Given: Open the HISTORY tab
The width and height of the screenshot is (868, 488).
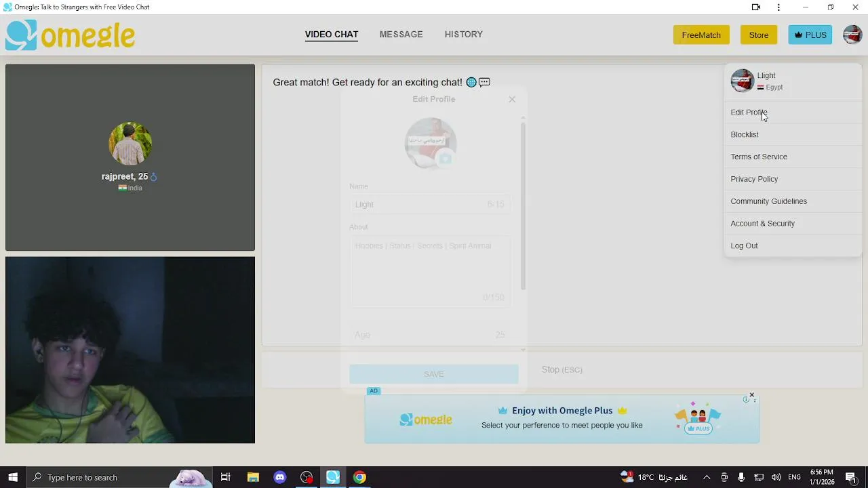Looking at the screenshot, I should click(464, 35).
